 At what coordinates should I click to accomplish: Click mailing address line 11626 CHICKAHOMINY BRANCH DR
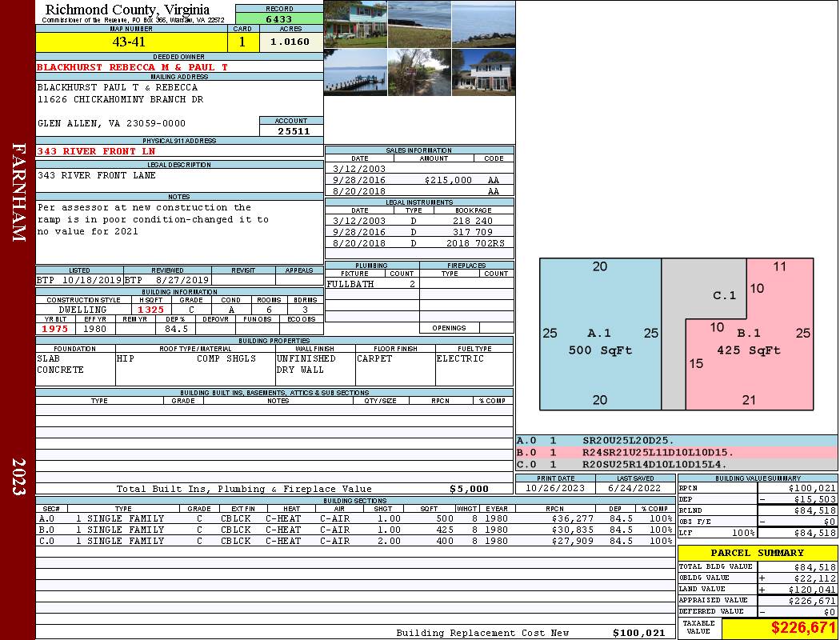pyautogui.click(x=121, y=99)
